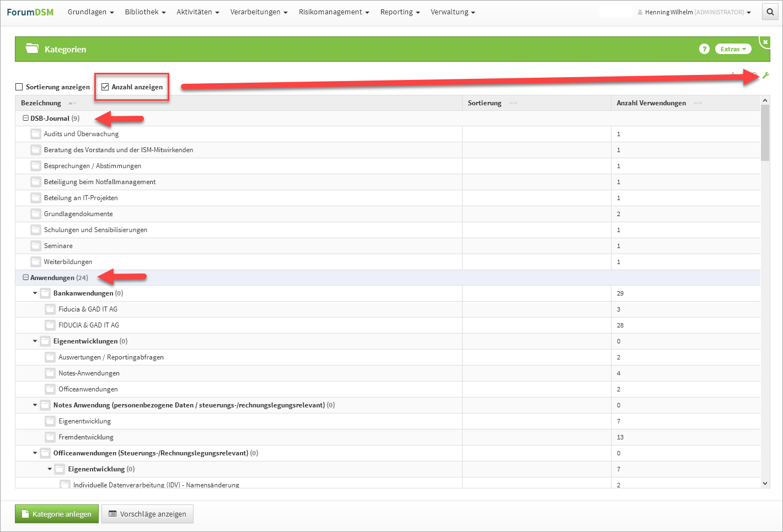
Task: Click the sort arrows on Bezeichnung column
Action: coord(72,103)
